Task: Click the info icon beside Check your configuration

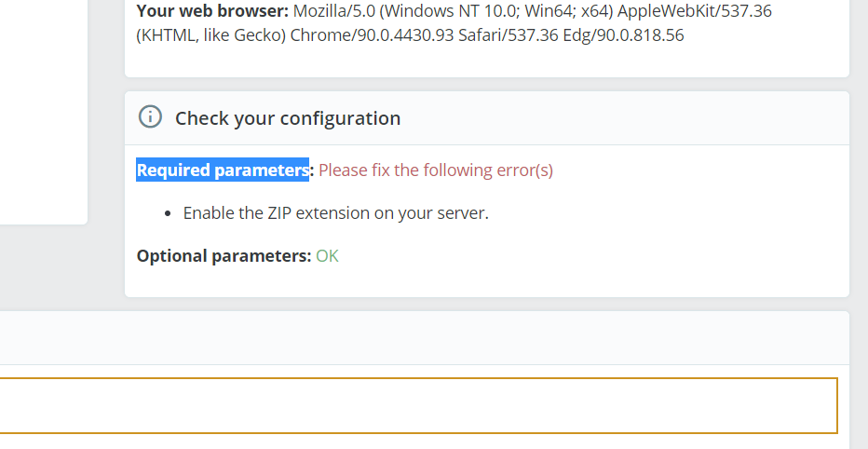Action: [150, 117]
